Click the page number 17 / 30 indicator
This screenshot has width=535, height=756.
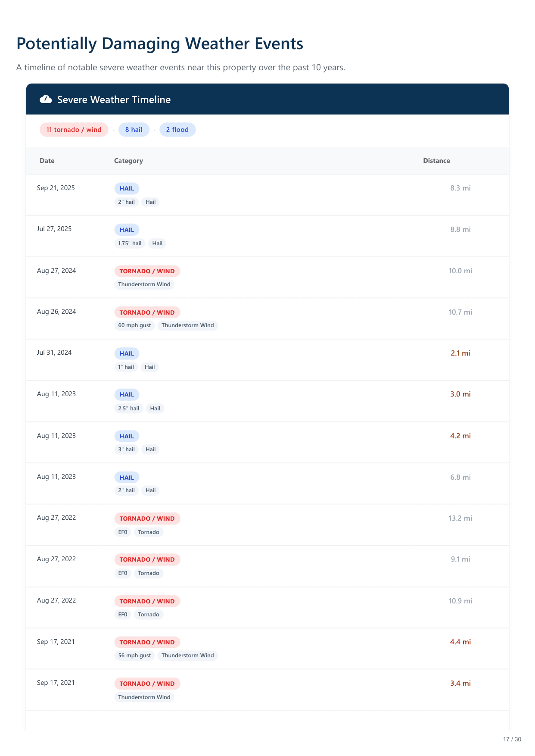[512, 739]
